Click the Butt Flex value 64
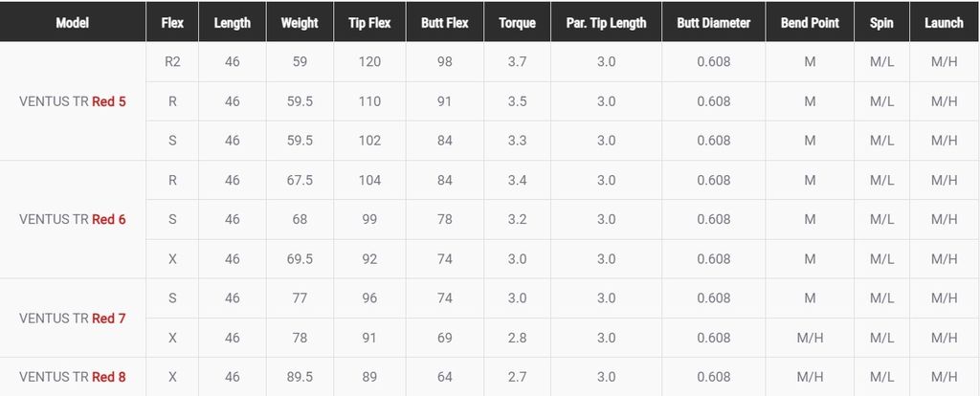 [444, 377]
